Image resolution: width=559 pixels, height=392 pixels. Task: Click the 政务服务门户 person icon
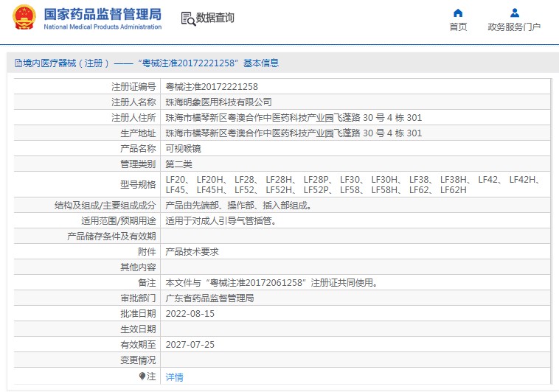pos(514,13)
